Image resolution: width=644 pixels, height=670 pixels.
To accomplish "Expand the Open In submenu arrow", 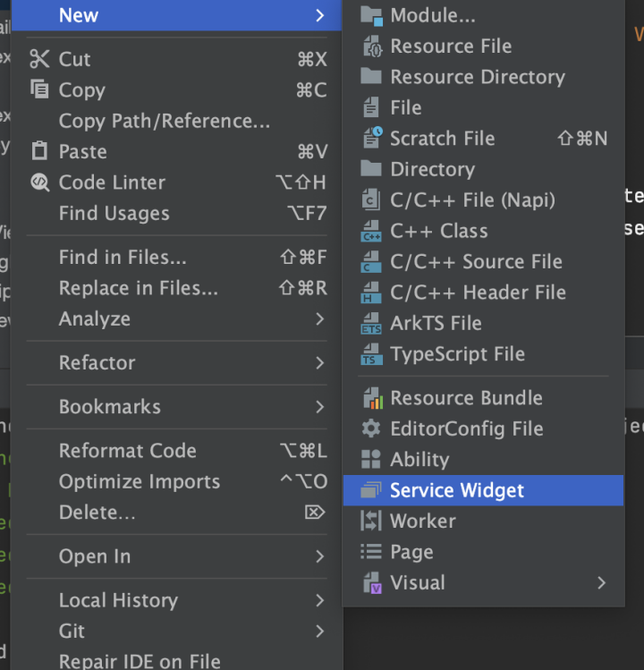I will (320, 556).
